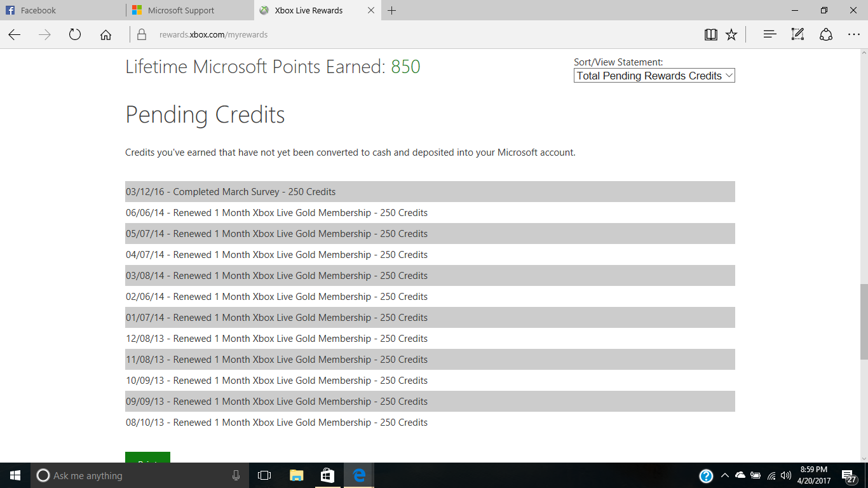Select the 10/09/13 Gold Membership renewal row

(430, 381)
